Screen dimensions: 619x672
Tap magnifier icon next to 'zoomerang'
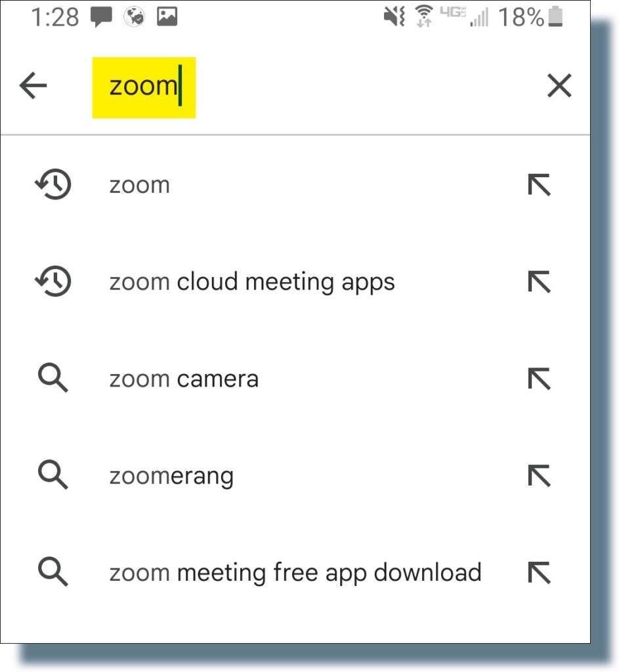[53, 475]
